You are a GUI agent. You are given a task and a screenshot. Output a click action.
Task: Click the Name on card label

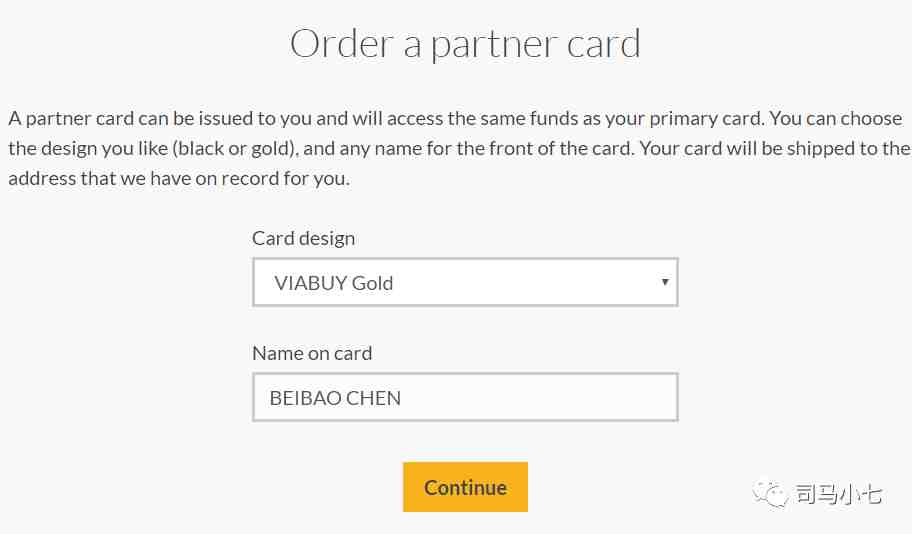[312, 353]
